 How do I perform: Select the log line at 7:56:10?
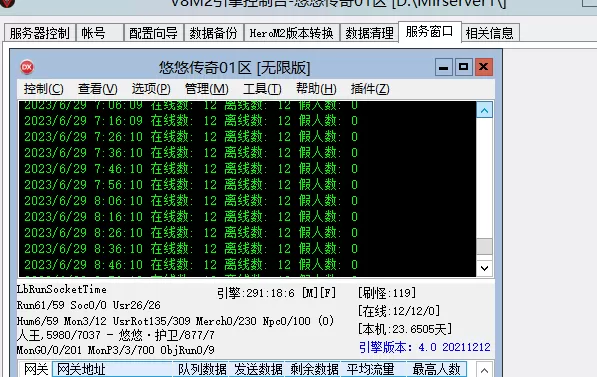[x=191, y=185]
